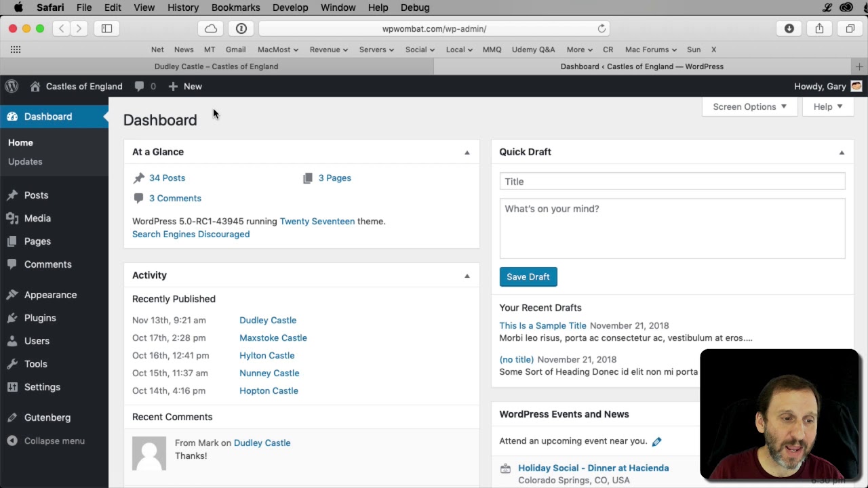Screen dimensions: 868x488
Task: Click the Quick Draft Title field
Action: [672, 182]
